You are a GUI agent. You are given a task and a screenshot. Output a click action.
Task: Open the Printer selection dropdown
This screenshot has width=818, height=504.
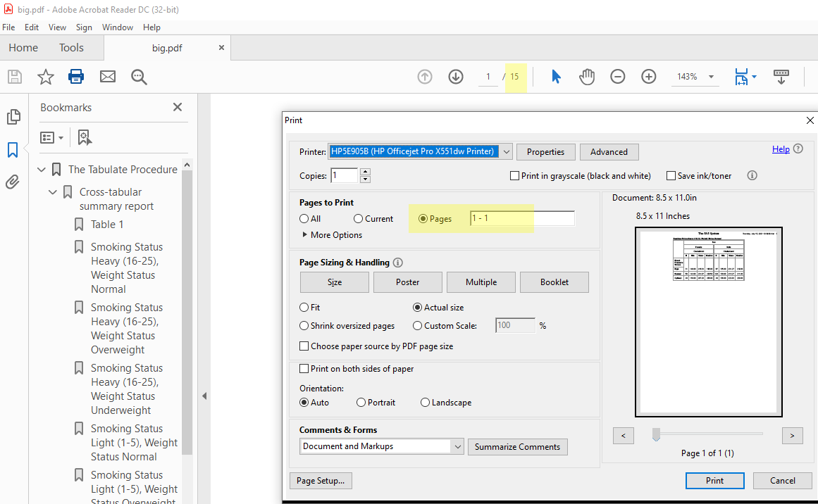click(505, 151)
